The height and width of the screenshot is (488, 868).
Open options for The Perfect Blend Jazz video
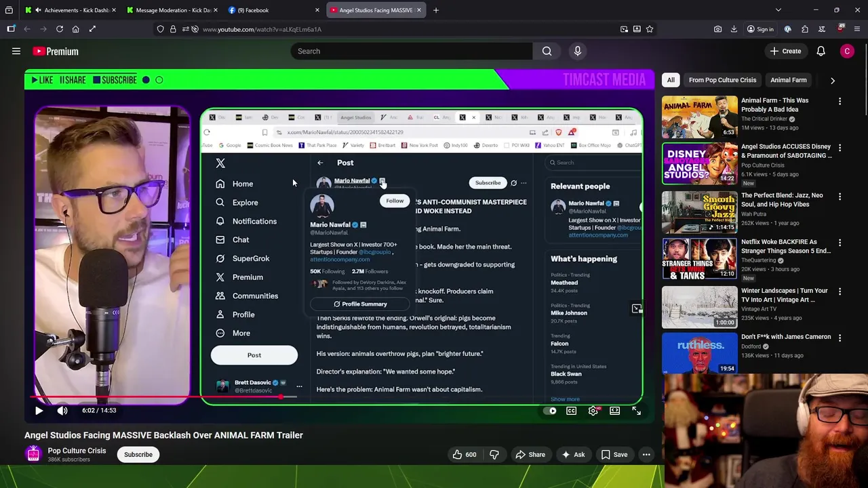pyautogui.click(x=840, y=196)
